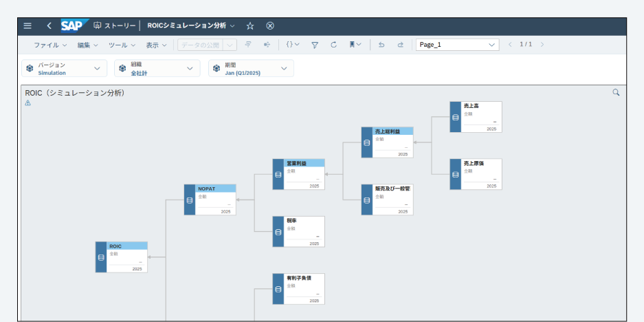
Task: Open the curly braces formula dropdown
Action: click(x=292, y=45)
